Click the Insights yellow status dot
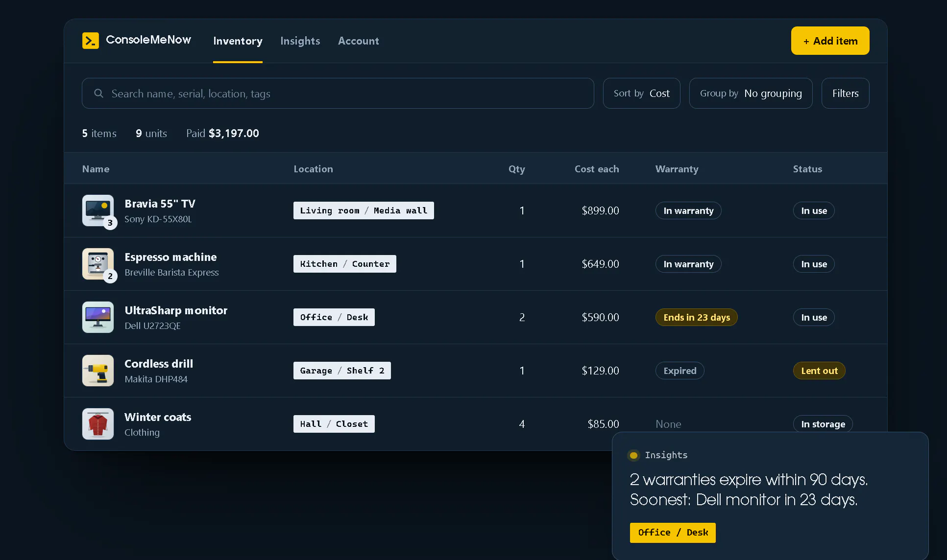 pyautogui.click(x=633, y=455)
